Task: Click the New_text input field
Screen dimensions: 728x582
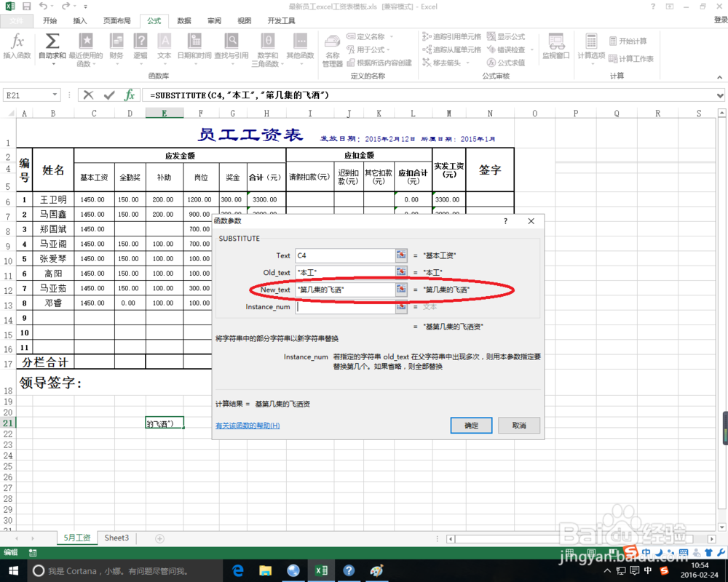Action: 345,290
